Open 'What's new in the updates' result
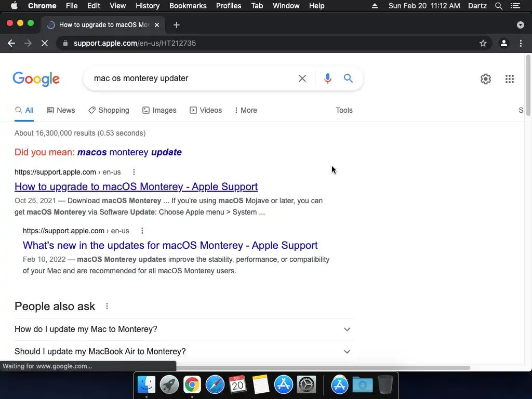This screenshot has height=399, width=532. (x=170, y=245)
